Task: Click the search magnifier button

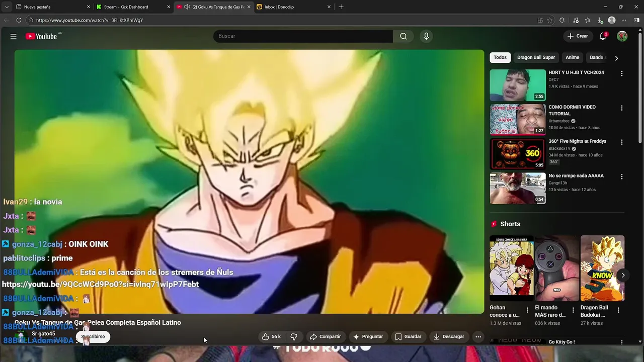Action: pyautogui.click(x=404, y=36)
